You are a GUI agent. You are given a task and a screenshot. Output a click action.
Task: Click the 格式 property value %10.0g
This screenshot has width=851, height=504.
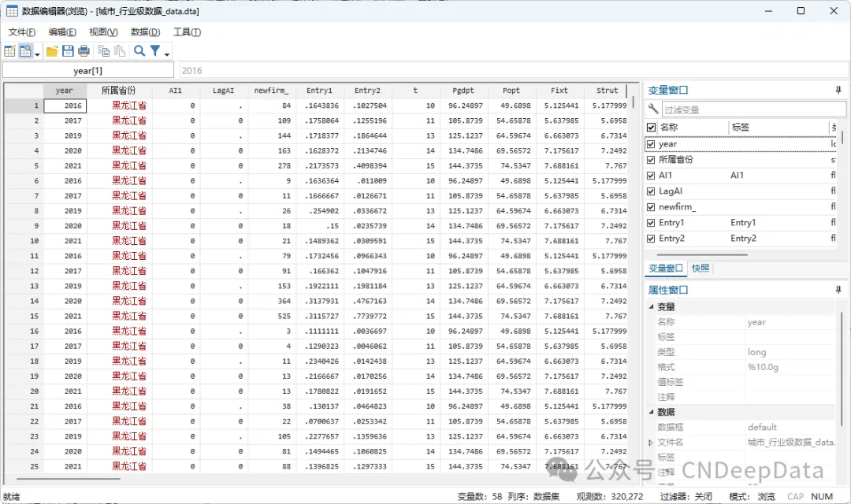pyautogui.click(x=763, y=367)
